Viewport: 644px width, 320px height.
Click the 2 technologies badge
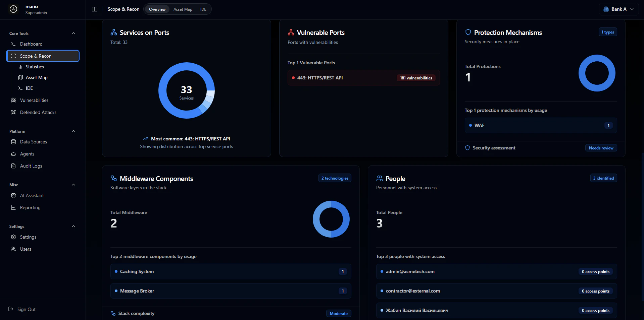pyautogui.click(x=335, y=178)
